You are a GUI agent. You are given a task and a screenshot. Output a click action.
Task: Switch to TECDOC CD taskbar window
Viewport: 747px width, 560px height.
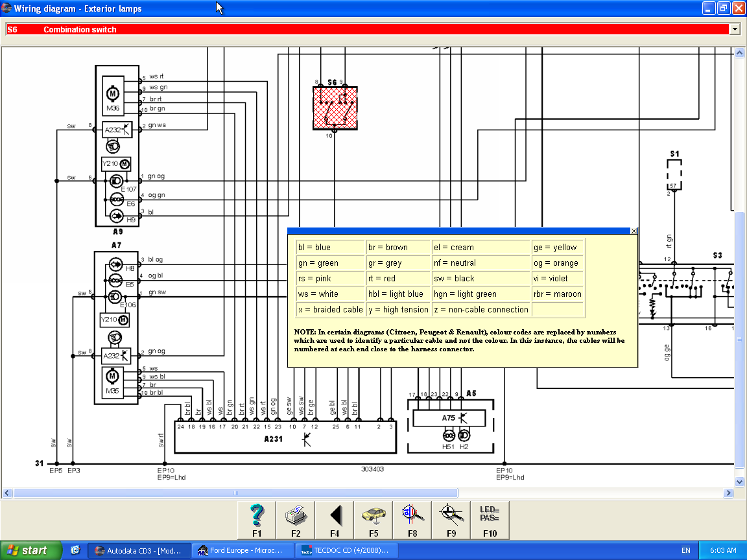(346, 550)
